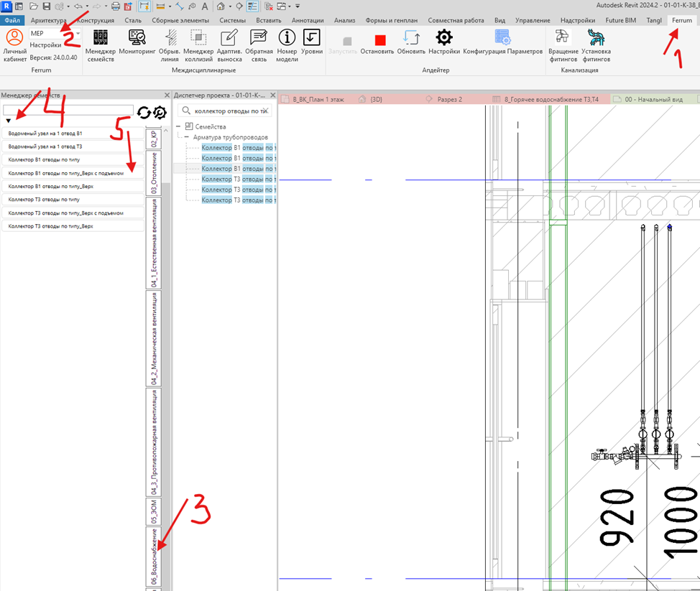Click the Print icon in quick access toolbar

[116, 6]
